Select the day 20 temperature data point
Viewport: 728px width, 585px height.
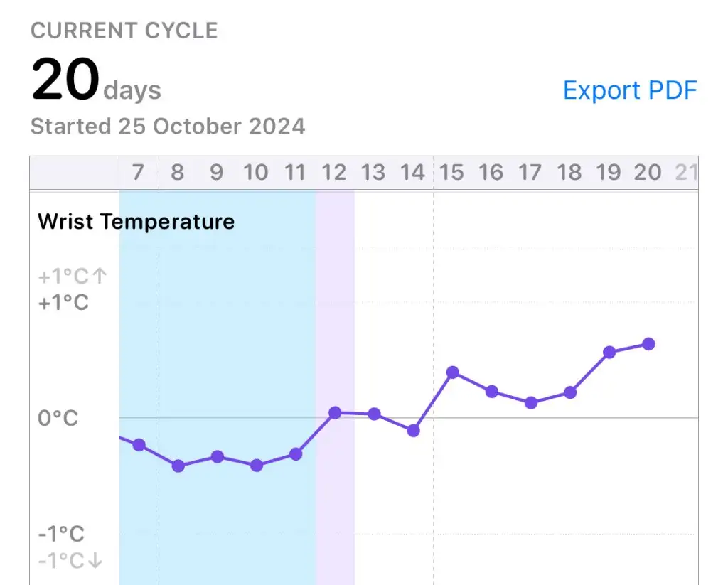point(648,344)
